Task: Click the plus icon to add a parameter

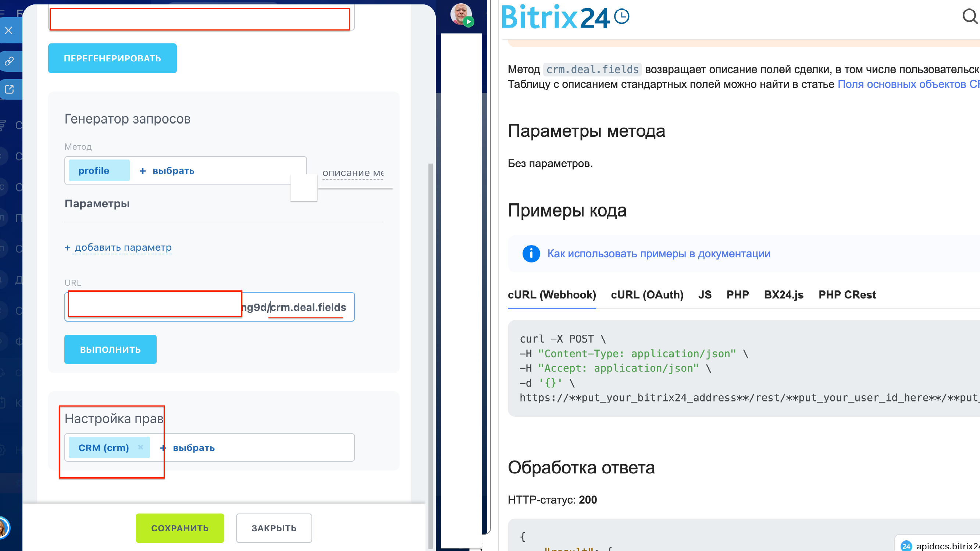Action: pyautogui.click(x=68, y=247)
